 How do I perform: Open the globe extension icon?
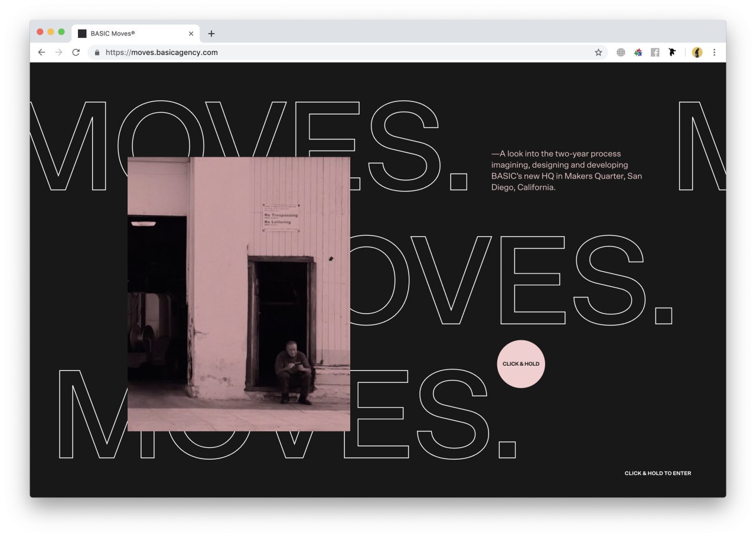coord(621,53)
